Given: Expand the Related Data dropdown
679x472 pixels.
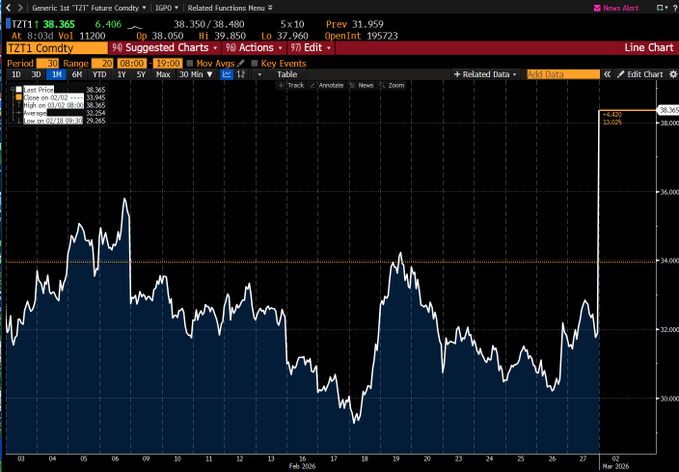Looking at the screenshot, I should pyautogui.click(x=486, y=74).
